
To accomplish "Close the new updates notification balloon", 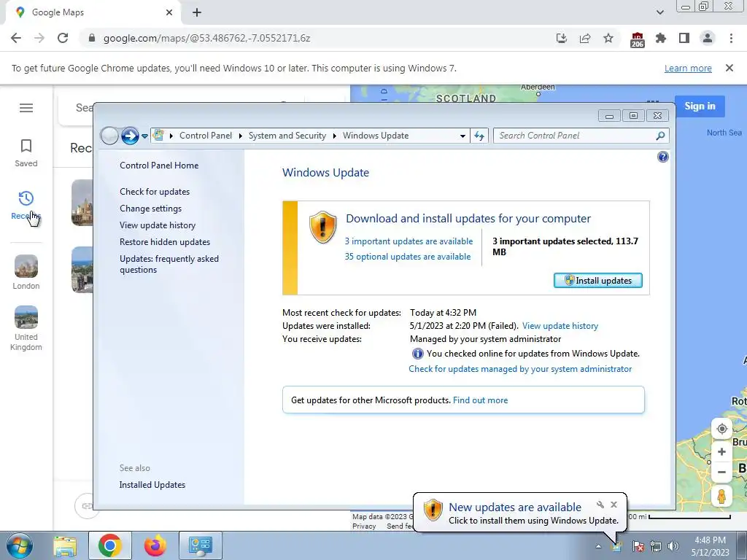I will 614,505.
